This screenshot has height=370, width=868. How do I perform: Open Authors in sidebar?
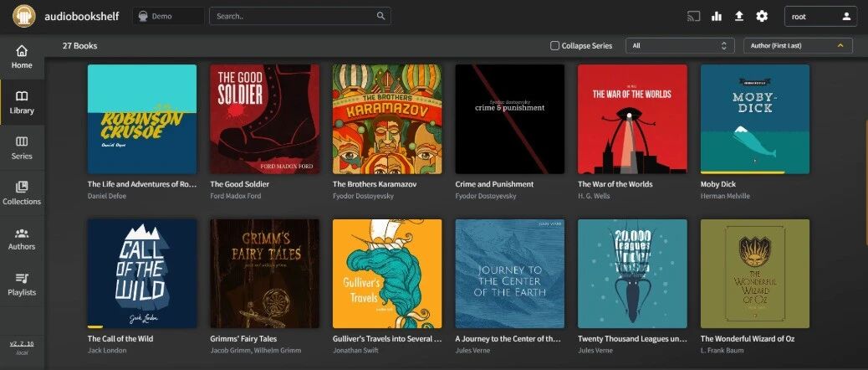click(x=22, y=239)
